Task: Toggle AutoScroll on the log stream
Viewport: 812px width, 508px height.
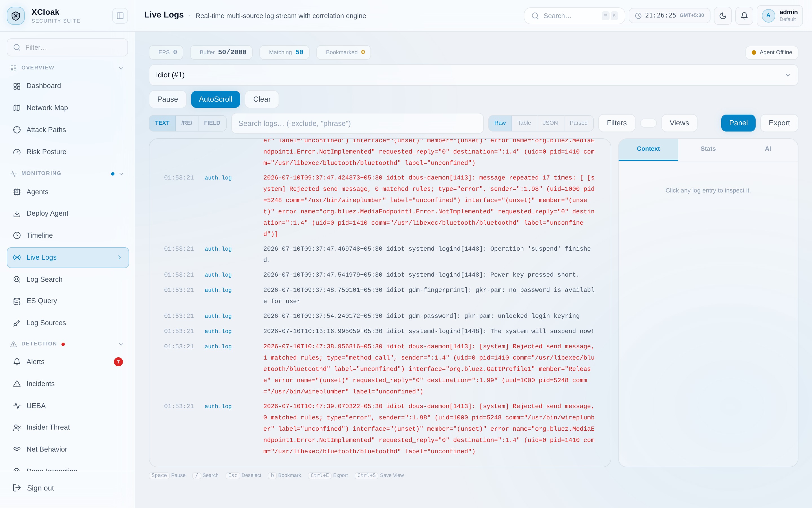Action: 215,99
